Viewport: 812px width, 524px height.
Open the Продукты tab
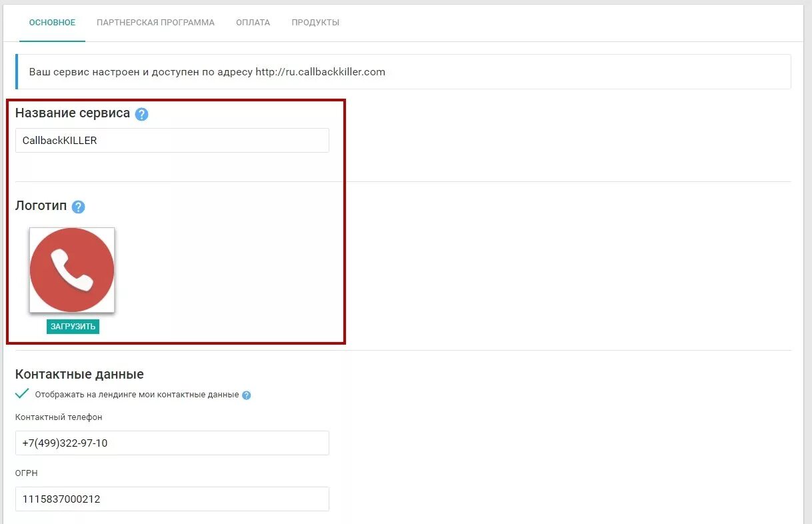[315, 23]
